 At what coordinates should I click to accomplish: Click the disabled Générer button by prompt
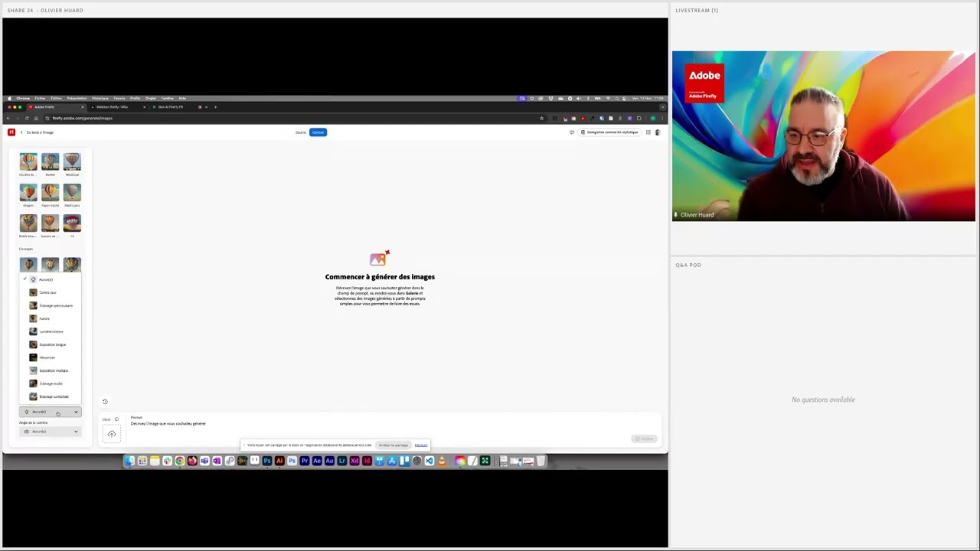645,439
